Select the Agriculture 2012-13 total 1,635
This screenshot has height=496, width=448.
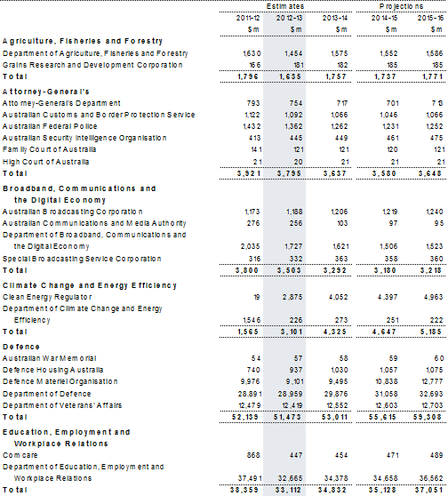tap(290, 76)
